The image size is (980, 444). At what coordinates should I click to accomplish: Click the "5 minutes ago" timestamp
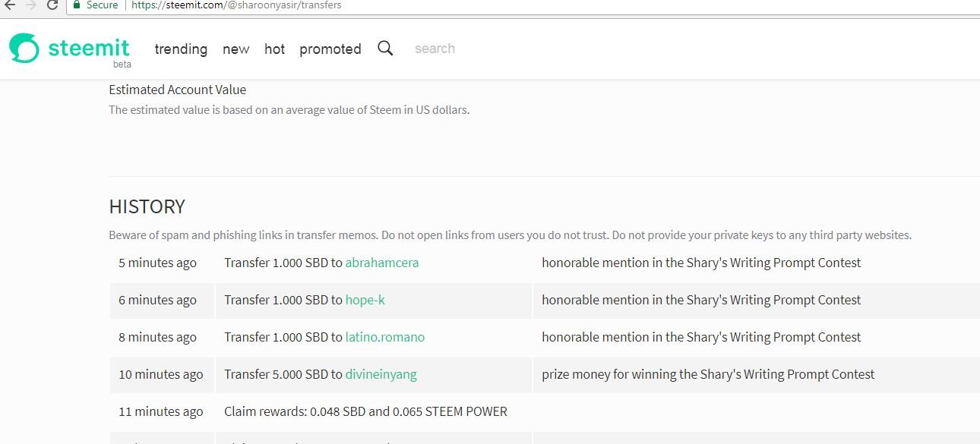click(157, 263)
